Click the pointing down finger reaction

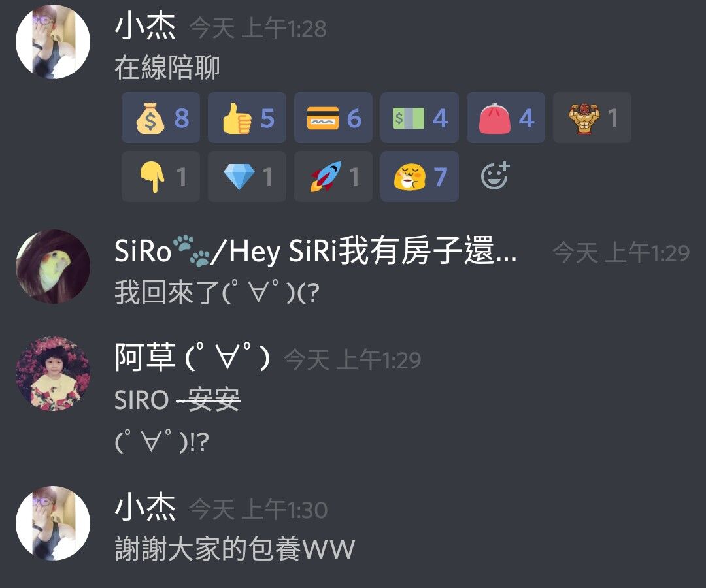coord(161,176)
